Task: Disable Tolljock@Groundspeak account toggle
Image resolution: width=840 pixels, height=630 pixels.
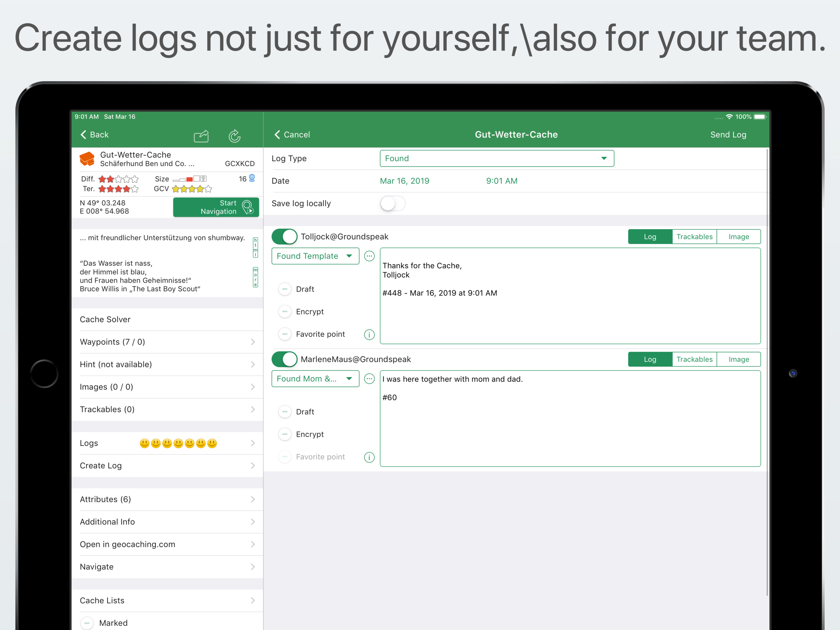Action: click(x=284, y=237)
